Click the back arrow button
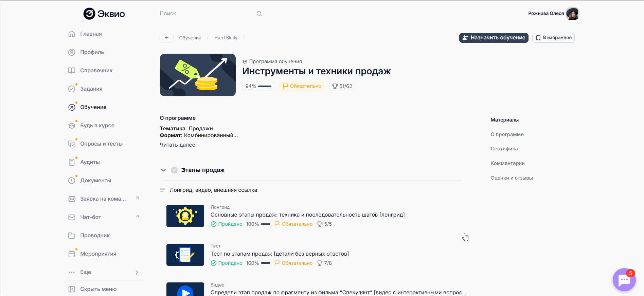The image size is (644, 296). [166, 38]
